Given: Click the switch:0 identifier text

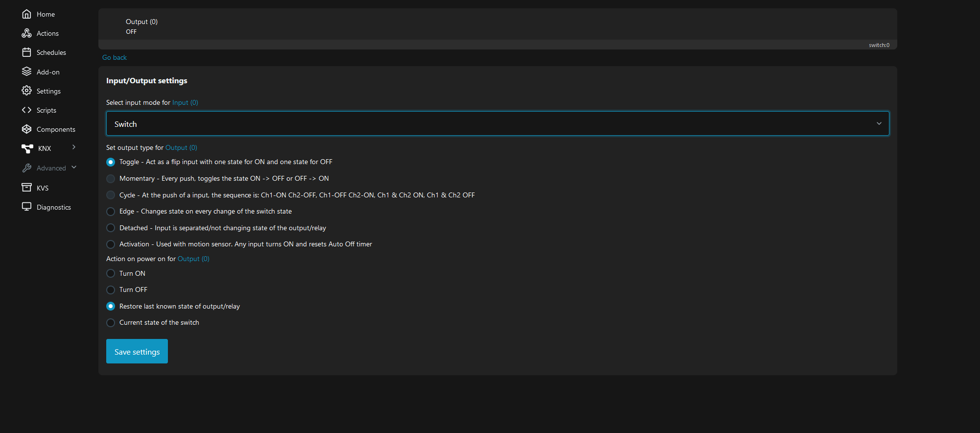Looking at the screenshot, I should click(x=879, y=45).
